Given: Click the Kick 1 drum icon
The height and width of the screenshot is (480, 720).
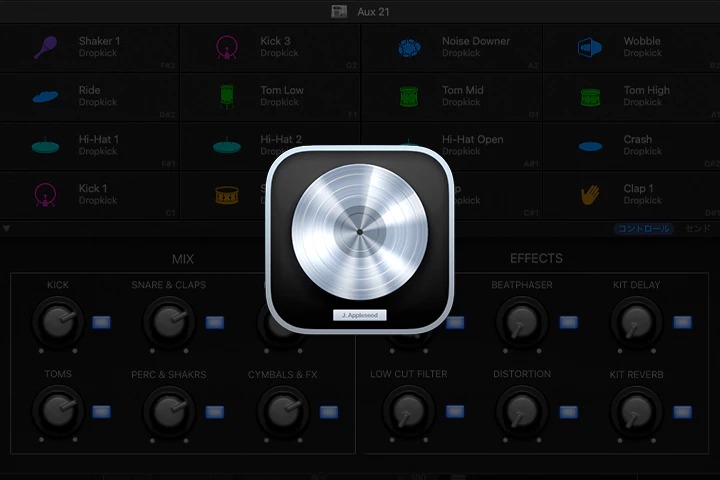Looking at the screenshot, I should point(45,194).
